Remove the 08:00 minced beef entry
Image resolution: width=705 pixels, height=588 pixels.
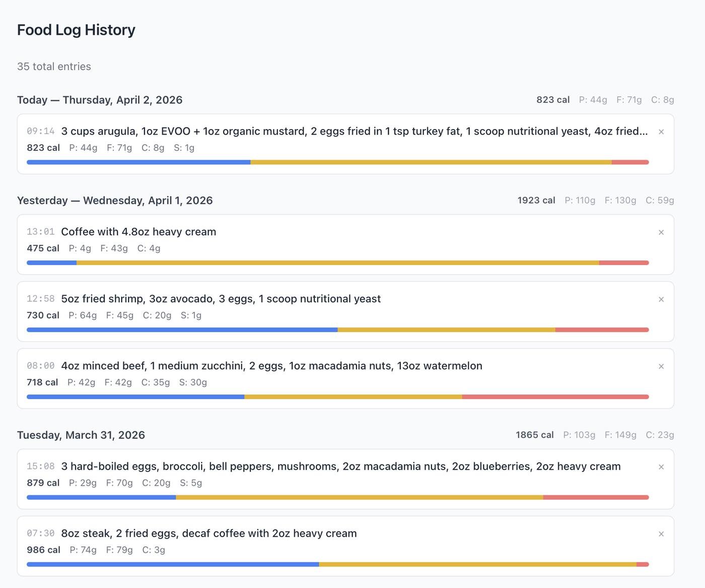(x=661, y=366)
